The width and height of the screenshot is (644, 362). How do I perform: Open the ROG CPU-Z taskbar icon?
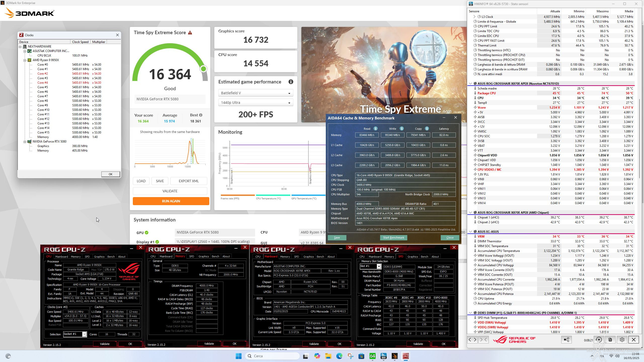point(406,356)
